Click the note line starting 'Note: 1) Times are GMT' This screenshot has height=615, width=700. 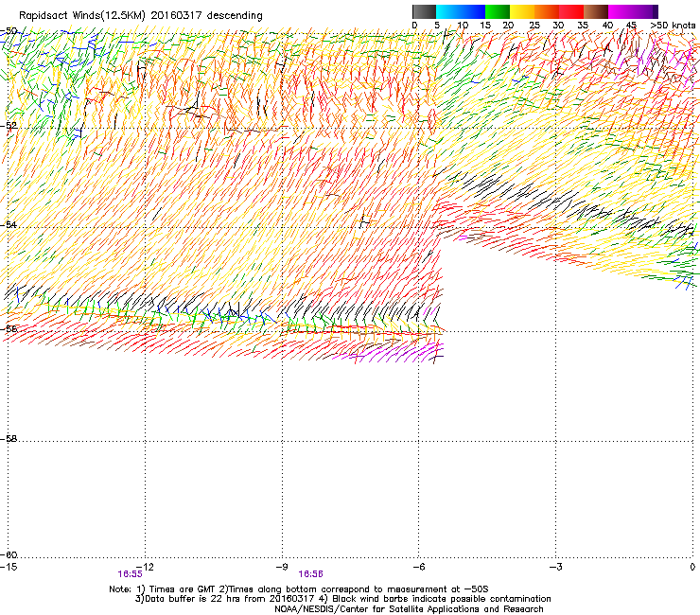[x=299, y=589]
